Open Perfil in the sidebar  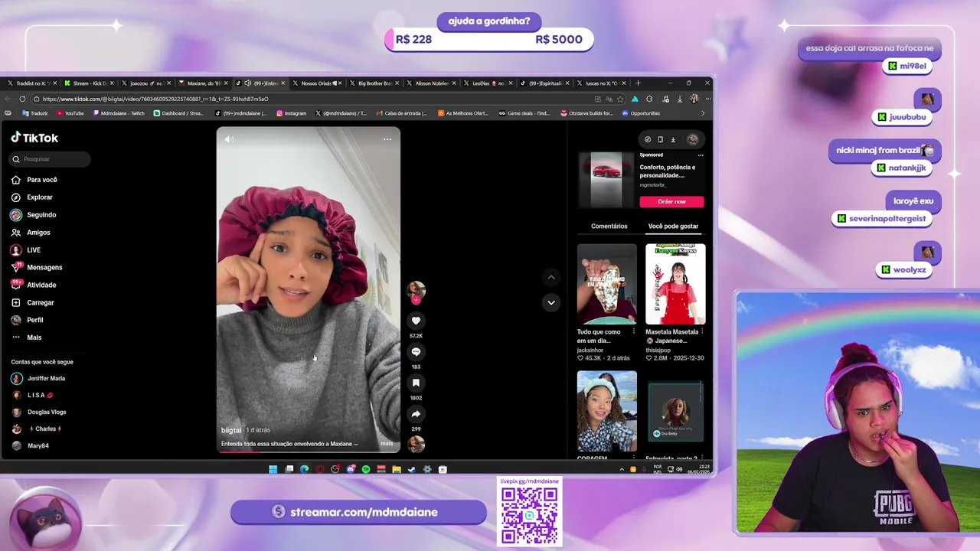[28, 320]
